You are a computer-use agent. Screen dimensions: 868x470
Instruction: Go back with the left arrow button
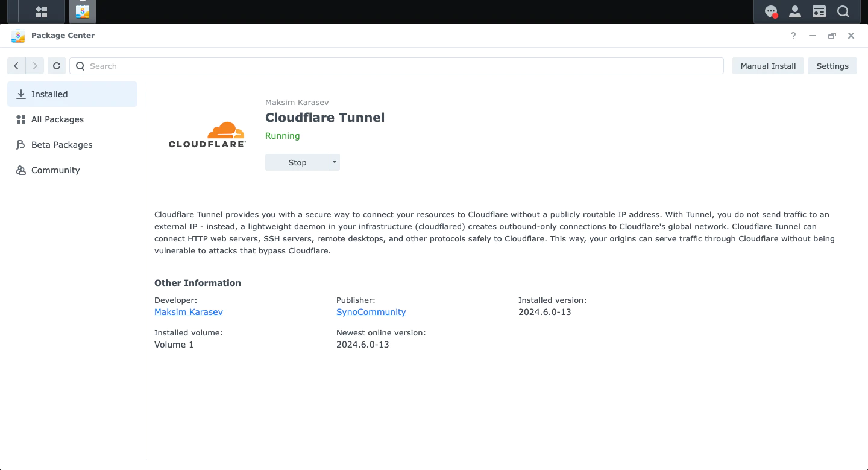[16, 66]
